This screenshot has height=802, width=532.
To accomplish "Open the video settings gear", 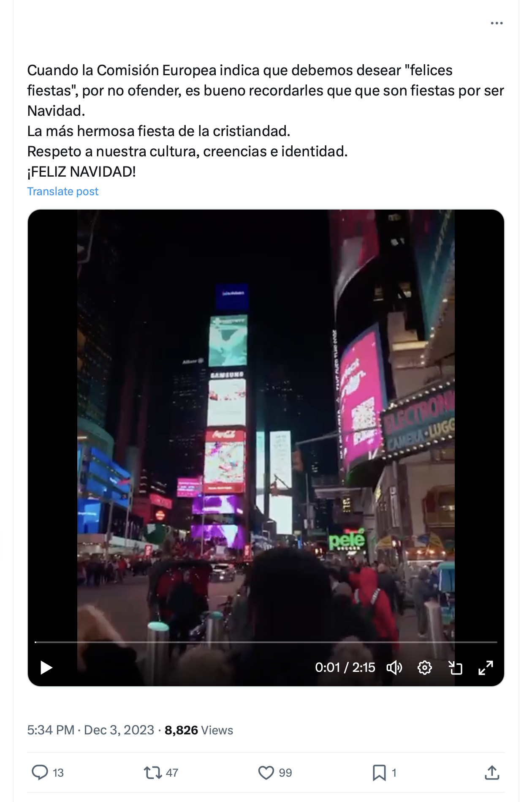I will tap(425, 668).
